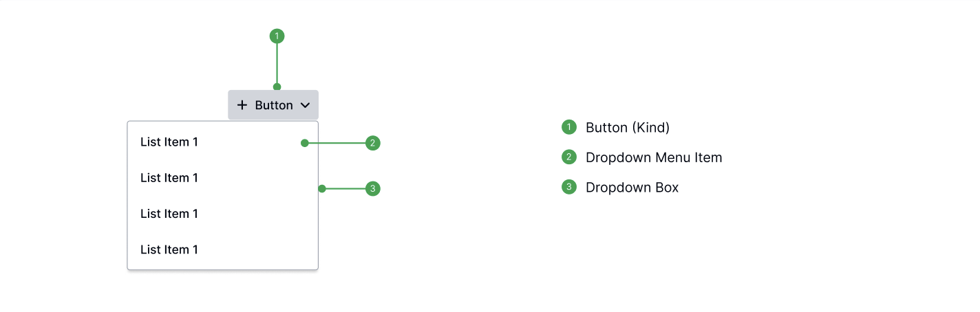Pick the last List Item 1 entry
Viewport: 980px width, 312px height.
click(223, 249)
